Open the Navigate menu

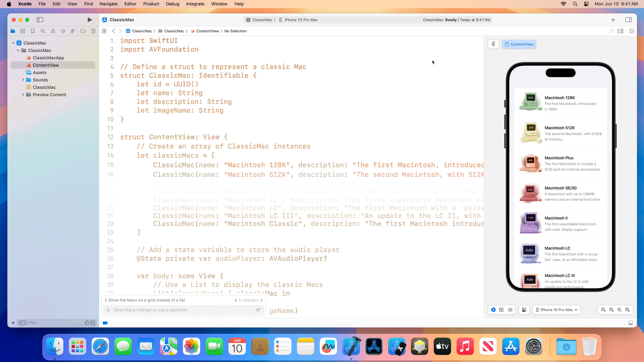click(x=108, y=4)
